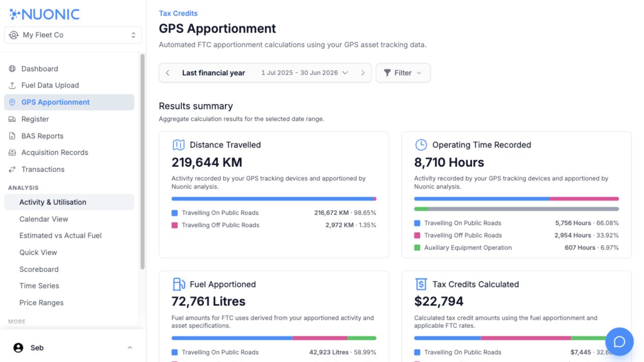Image resolution: width=644 pixels, height=362 pixels.
Task: Click the Seb user avatar icon
Action: (x=18, y=348)
